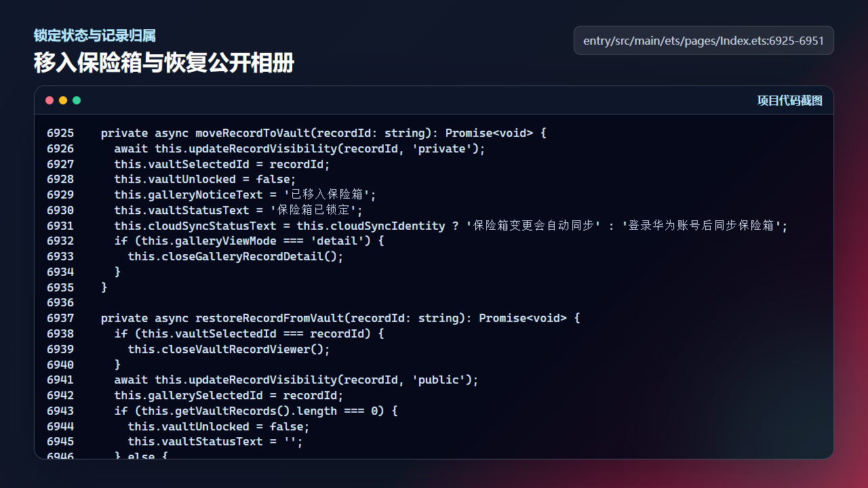Click the code this.vaultSelectedId = recordId
This screenshot has width=868, height=488.
222,164
